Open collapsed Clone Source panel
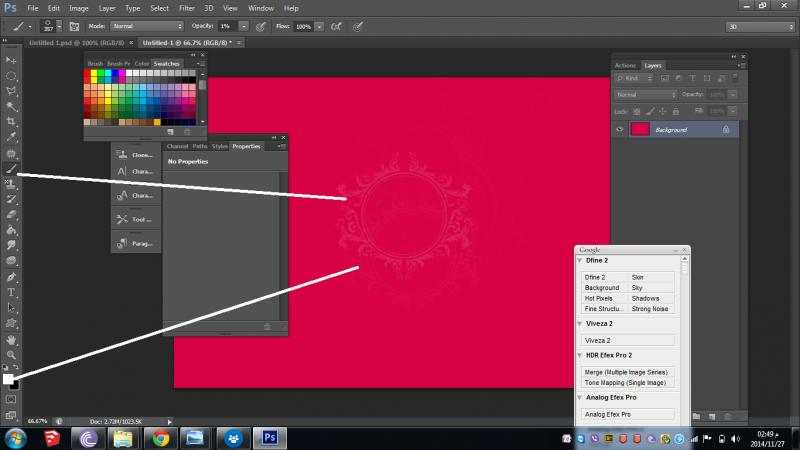 tap(135, 155)
